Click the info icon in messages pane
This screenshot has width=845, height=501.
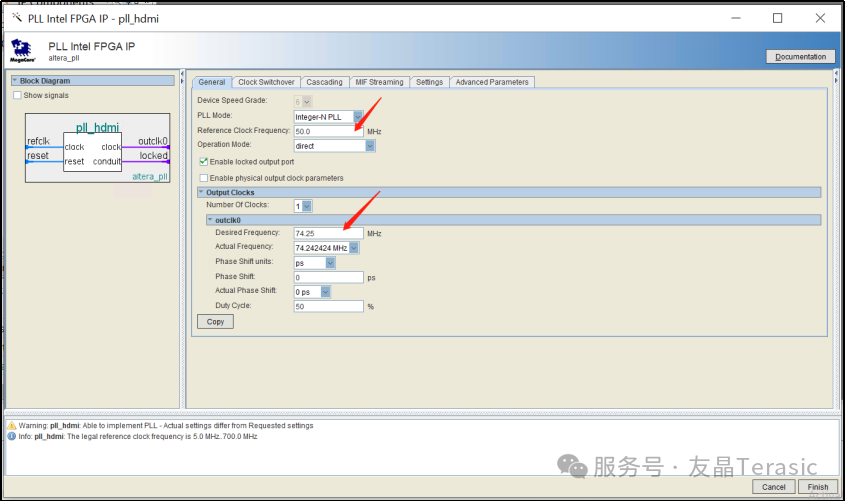pyautogui.click(x=12, y=436)
